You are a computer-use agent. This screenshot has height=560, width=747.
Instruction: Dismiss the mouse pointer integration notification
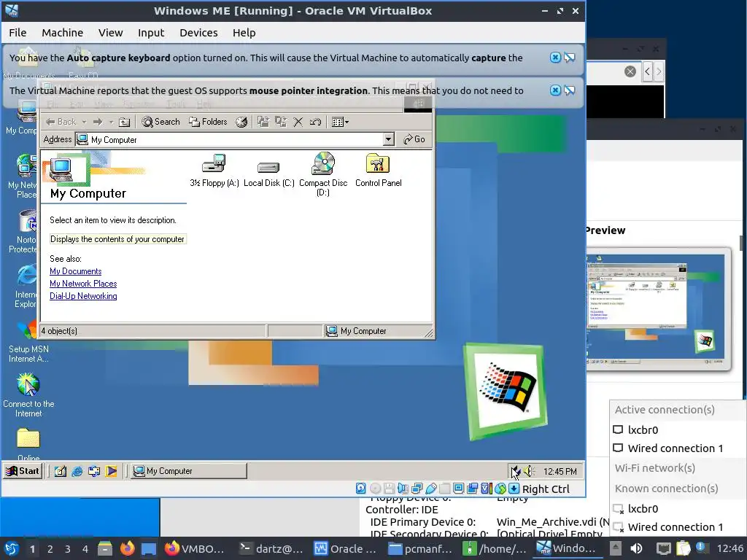[x=555, y=90]
